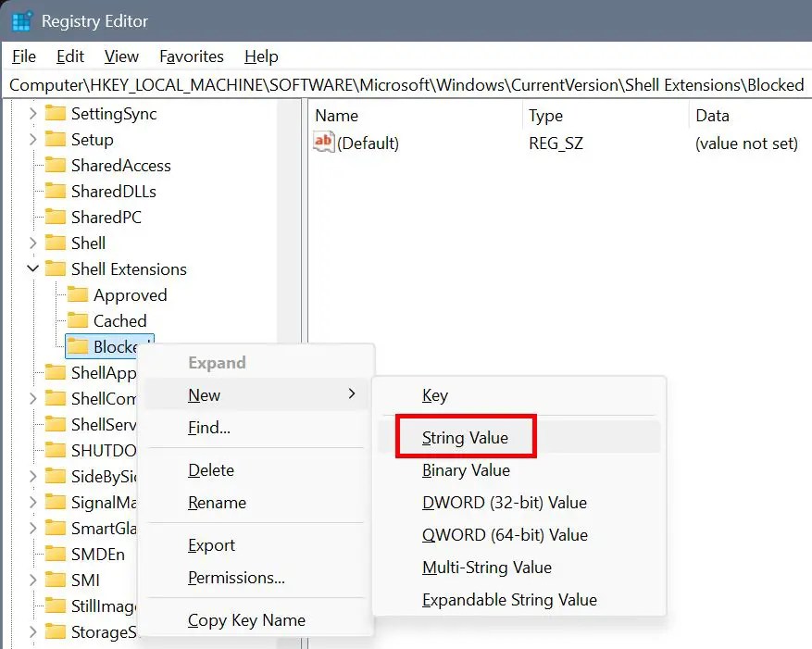Click the Shell Extensions folder icon

click(56, 268)
